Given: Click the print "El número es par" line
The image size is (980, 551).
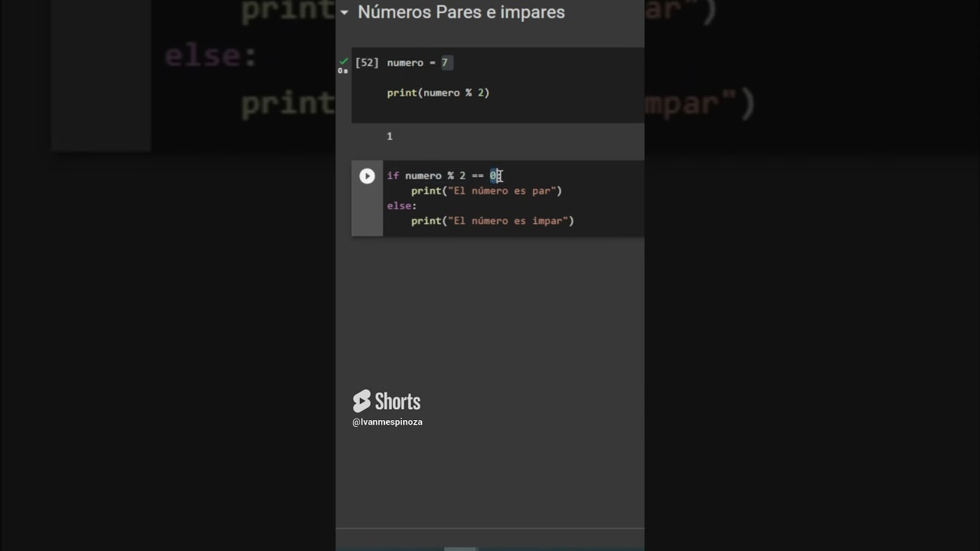Looking at the screenshot, I should [486, 191].
